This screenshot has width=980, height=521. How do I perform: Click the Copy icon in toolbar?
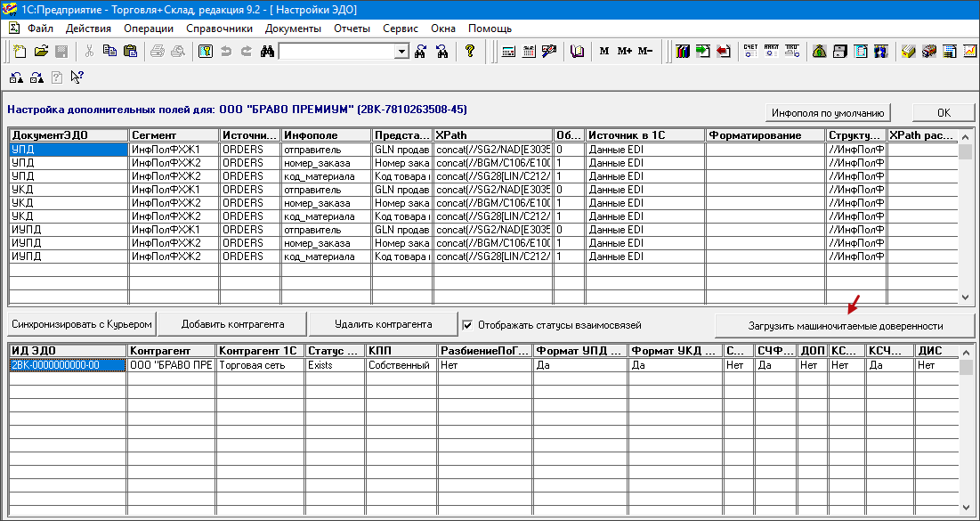109,52
